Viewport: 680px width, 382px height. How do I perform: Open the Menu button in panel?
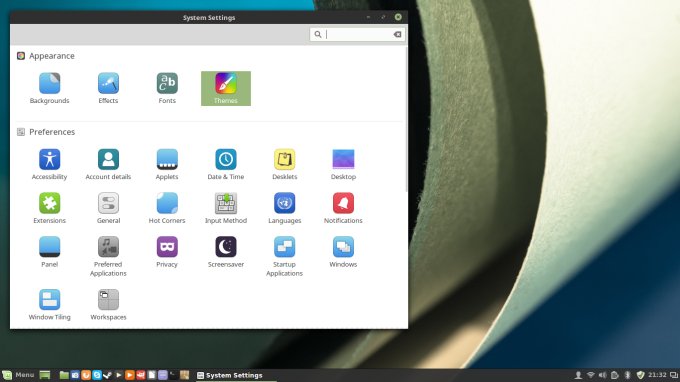pos(18,375)
